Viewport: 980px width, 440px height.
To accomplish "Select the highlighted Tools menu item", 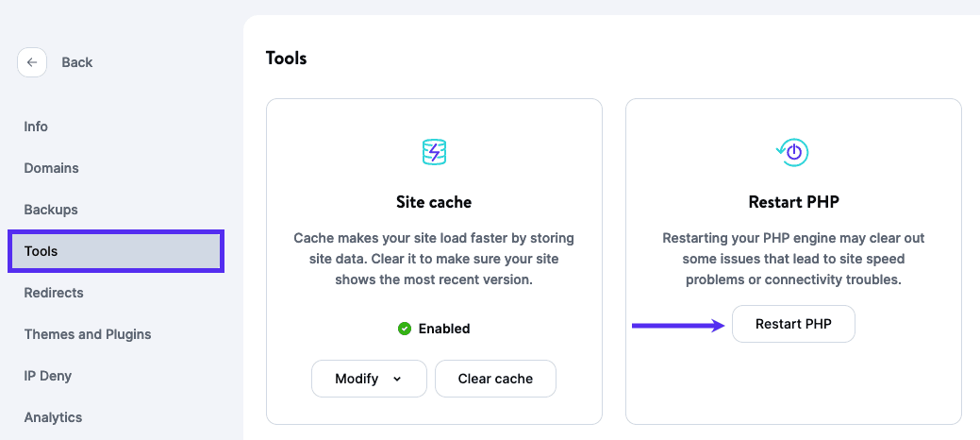I will click(116, 251).
